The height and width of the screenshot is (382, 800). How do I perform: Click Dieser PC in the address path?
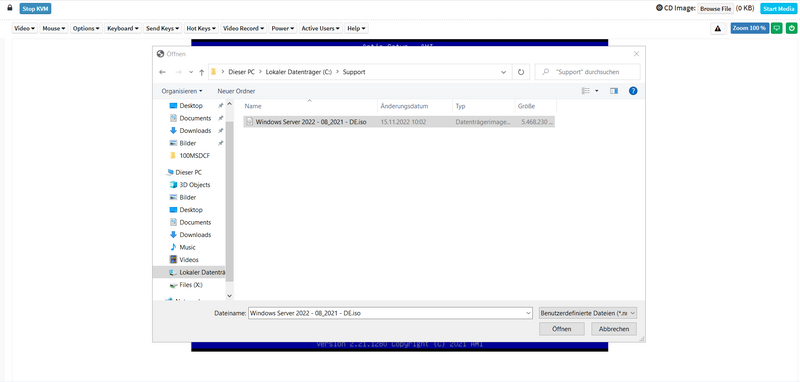(x=241, y=72)
